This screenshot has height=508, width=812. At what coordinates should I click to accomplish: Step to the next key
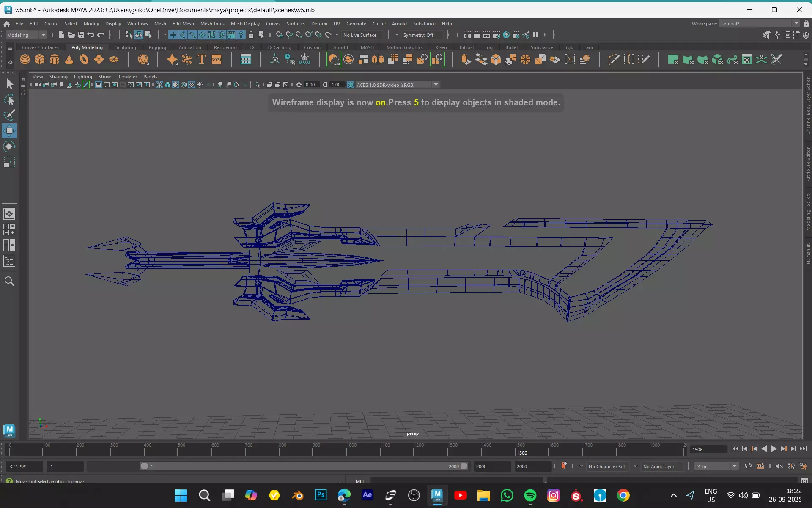coord(784,449)
